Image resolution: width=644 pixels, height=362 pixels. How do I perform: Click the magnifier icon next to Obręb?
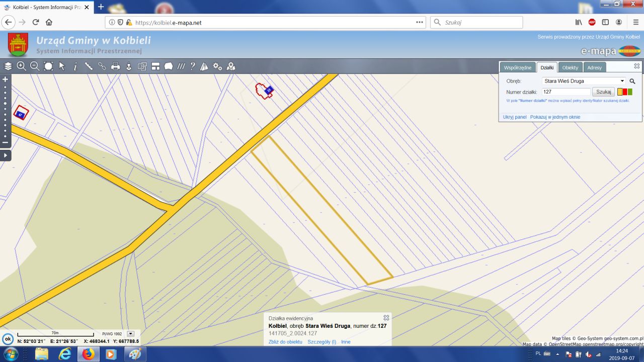pos(632,81)
